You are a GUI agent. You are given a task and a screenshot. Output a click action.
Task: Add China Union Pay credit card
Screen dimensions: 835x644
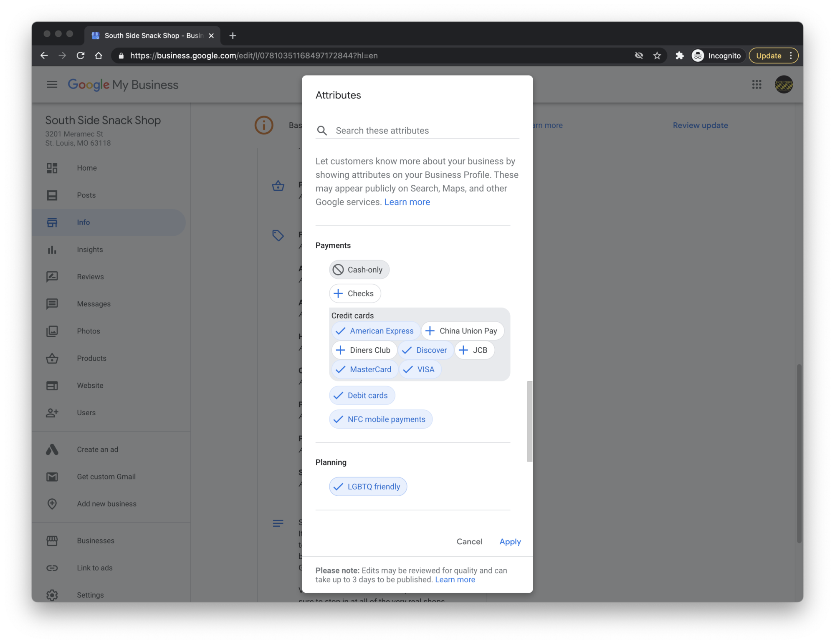(x=463, y=331)
